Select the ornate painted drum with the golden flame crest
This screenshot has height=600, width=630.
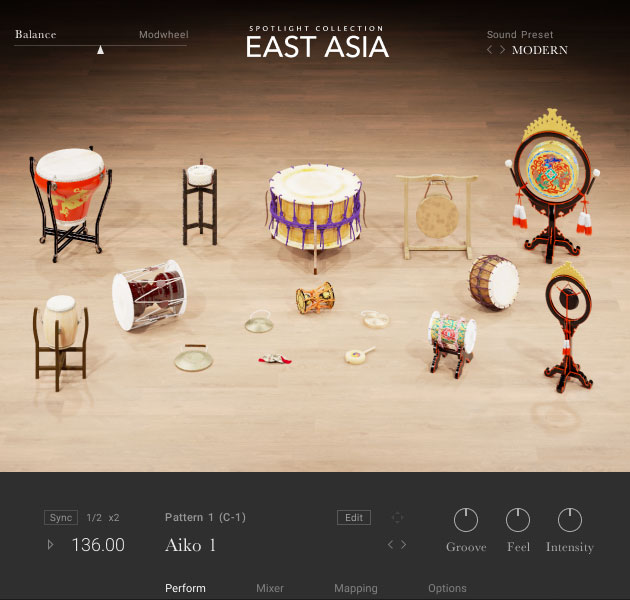coord(552,185)
